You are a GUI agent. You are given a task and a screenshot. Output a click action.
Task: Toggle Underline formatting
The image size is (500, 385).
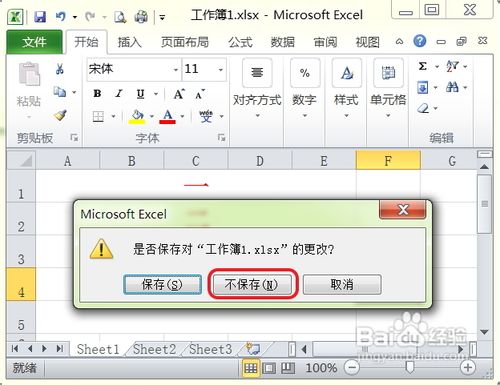(140, 94)
